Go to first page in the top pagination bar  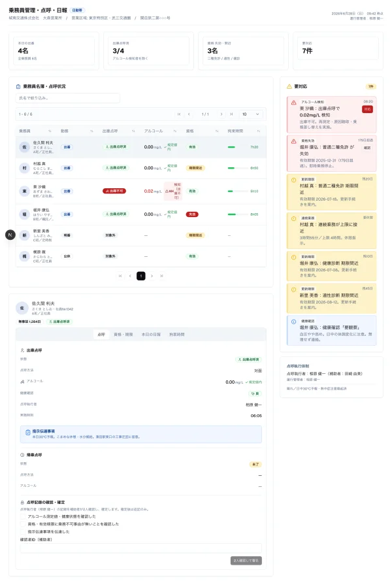179,114
